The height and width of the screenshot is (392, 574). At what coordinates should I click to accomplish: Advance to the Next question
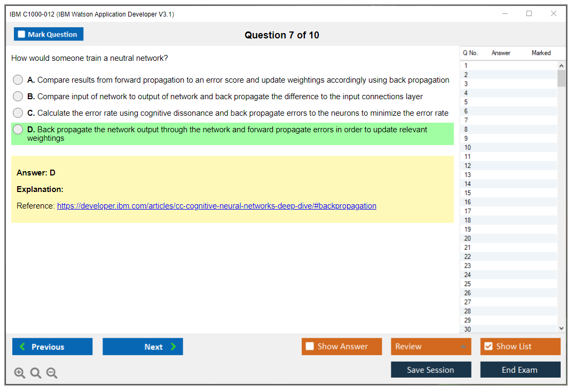point(143,347)
